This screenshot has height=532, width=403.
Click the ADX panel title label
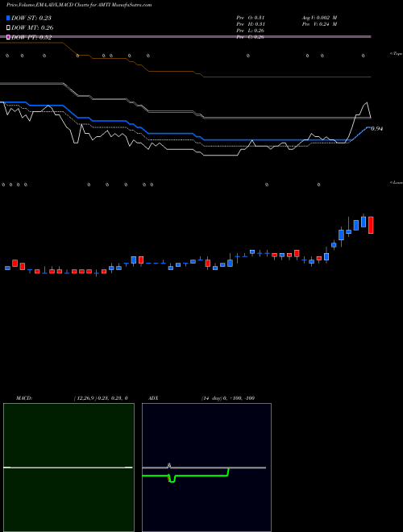[x=153, y=398]
